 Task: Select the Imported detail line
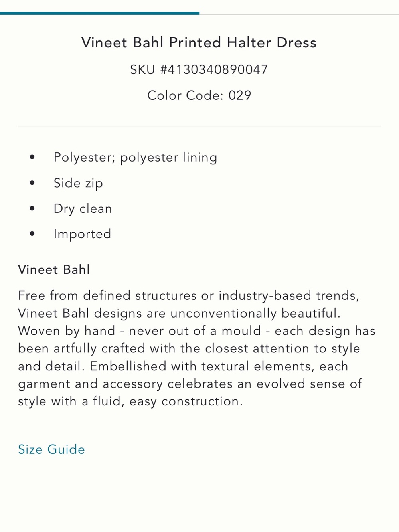(82, 234)
